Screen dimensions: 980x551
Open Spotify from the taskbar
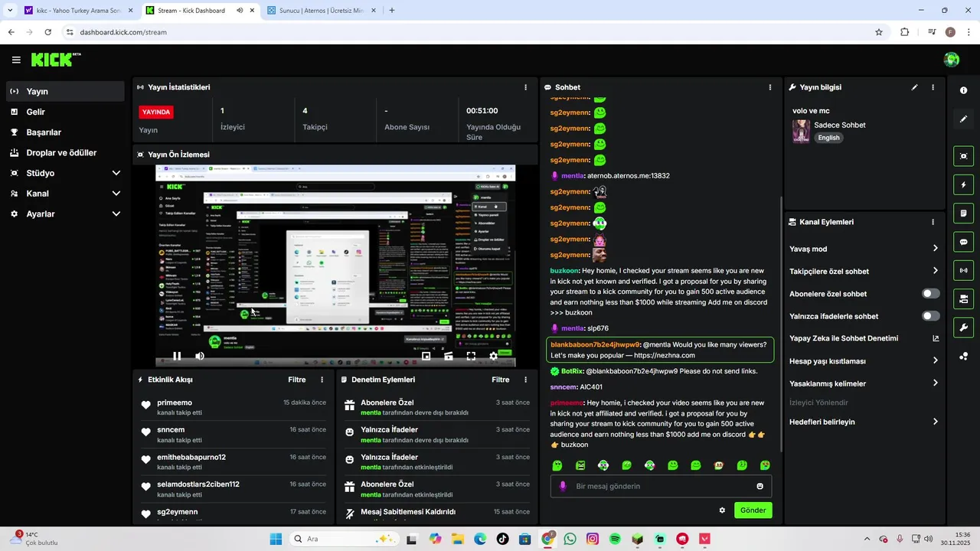pos(615,539)
